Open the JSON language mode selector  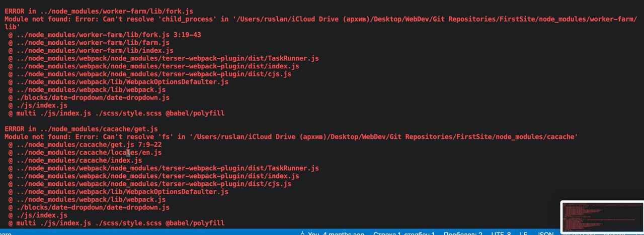(x=546, y=233)
